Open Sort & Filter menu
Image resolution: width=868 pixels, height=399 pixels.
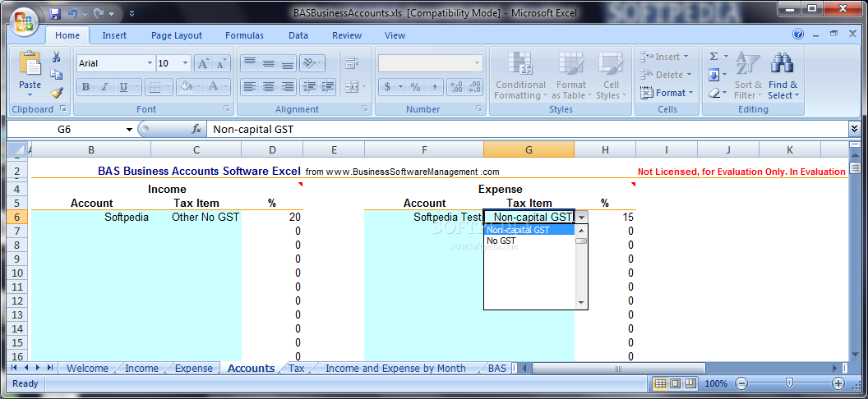point(748,76)
